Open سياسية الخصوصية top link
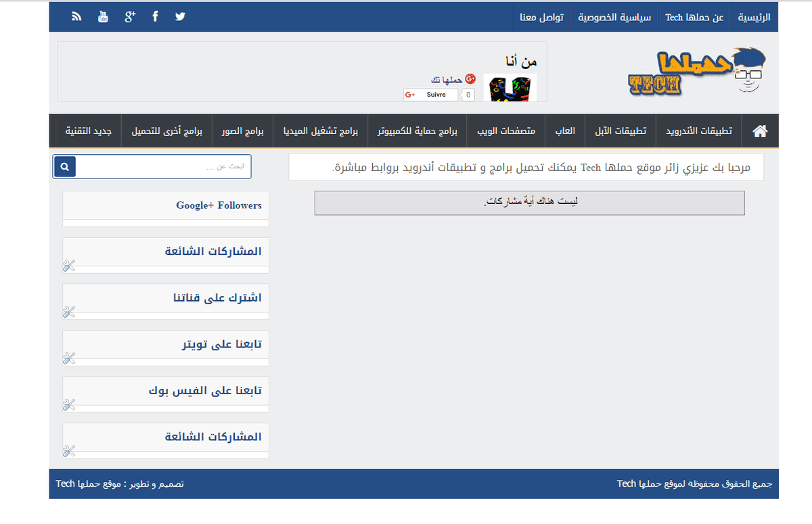Image resolution: width=812 pixels, height=524 pixels. tap(614, 17)
